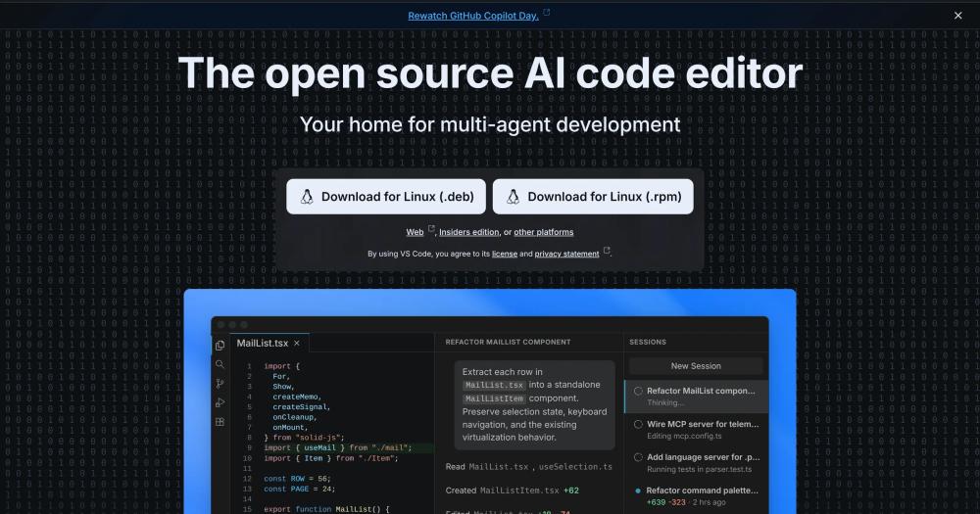Click the penguin icon on .deb button
Viewport: 980px width, 514px height.
click(x=307, y=197)
